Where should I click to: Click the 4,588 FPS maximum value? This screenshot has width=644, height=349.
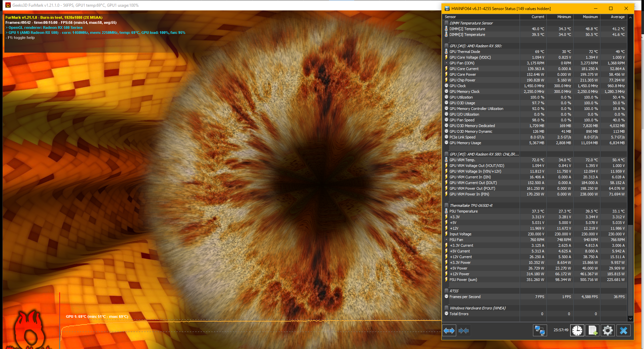[x=590, y=297]
